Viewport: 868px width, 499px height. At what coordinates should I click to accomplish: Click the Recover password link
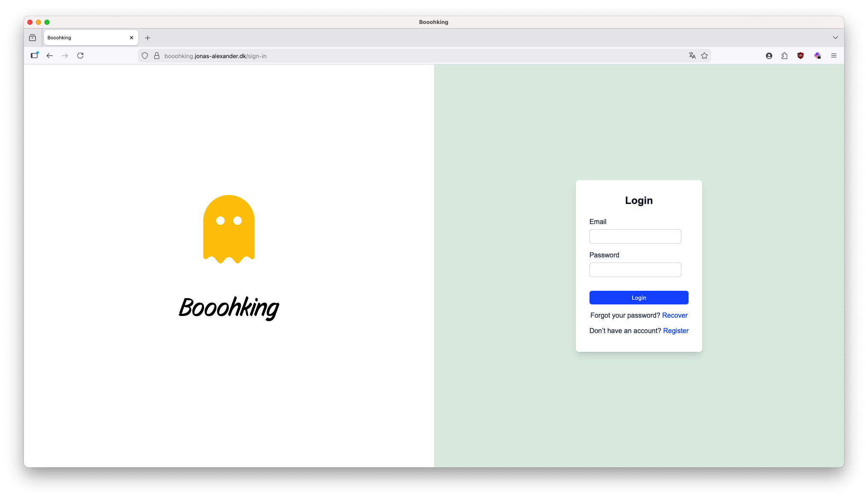(x=674, y=315)
